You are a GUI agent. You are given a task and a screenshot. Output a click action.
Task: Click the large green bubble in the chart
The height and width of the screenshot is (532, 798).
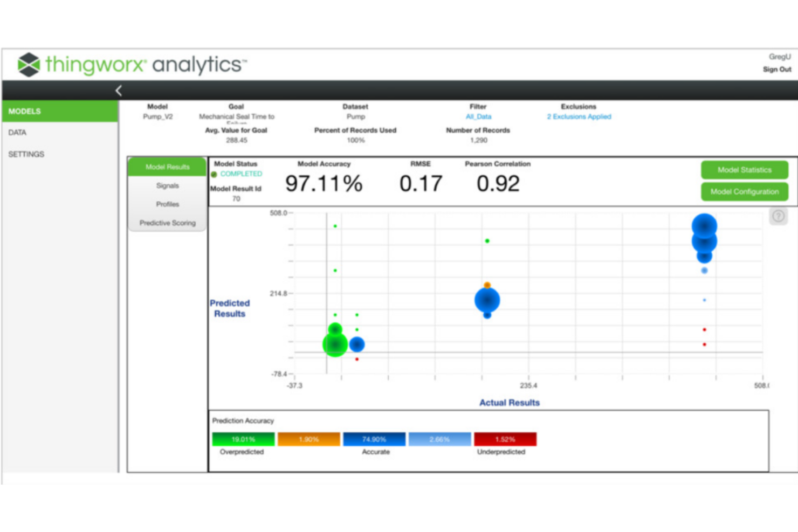pyautogui.click(x=335, y=344)
